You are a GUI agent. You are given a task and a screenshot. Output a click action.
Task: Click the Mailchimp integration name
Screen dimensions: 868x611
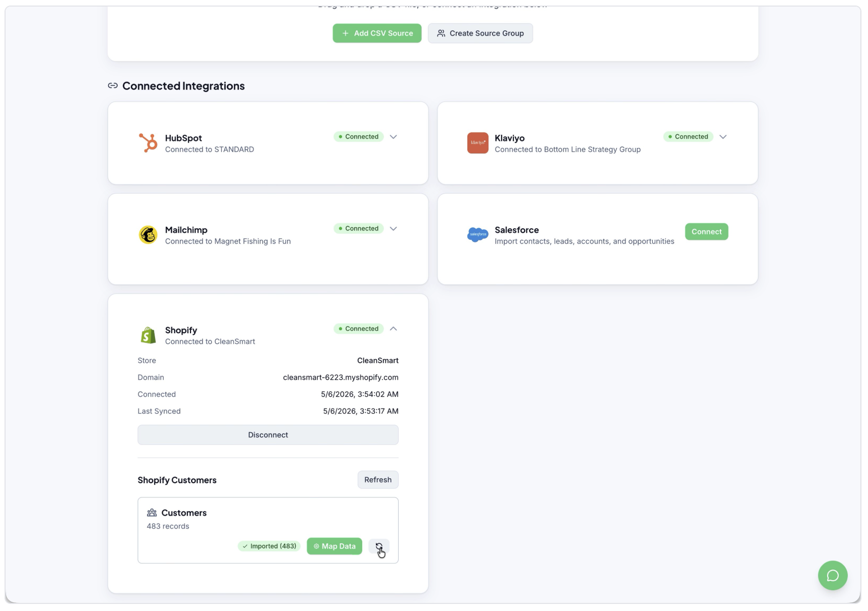click(186, 230)
